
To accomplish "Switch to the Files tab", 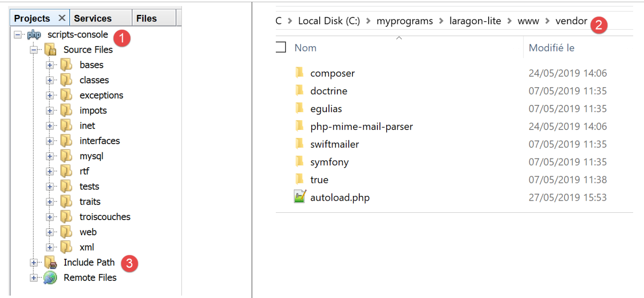I will tap(146, 18).
